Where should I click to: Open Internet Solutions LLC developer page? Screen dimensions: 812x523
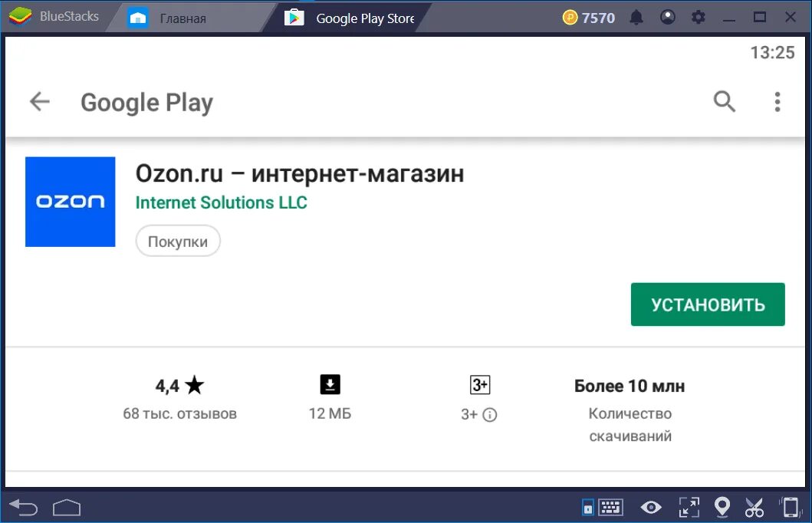pos(221,202)
